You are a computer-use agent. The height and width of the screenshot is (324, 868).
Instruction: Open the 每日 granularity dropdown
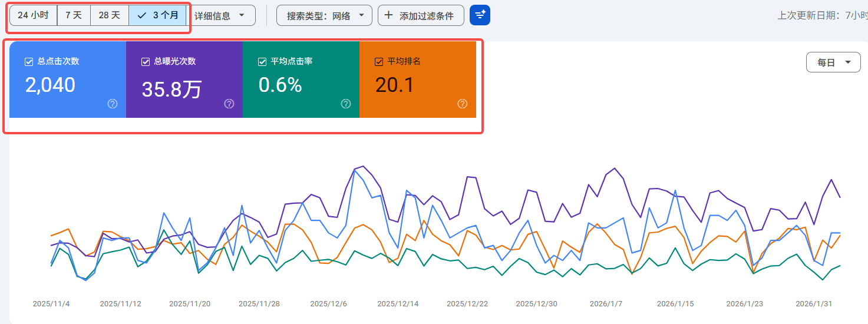click(x=833, y=62)
